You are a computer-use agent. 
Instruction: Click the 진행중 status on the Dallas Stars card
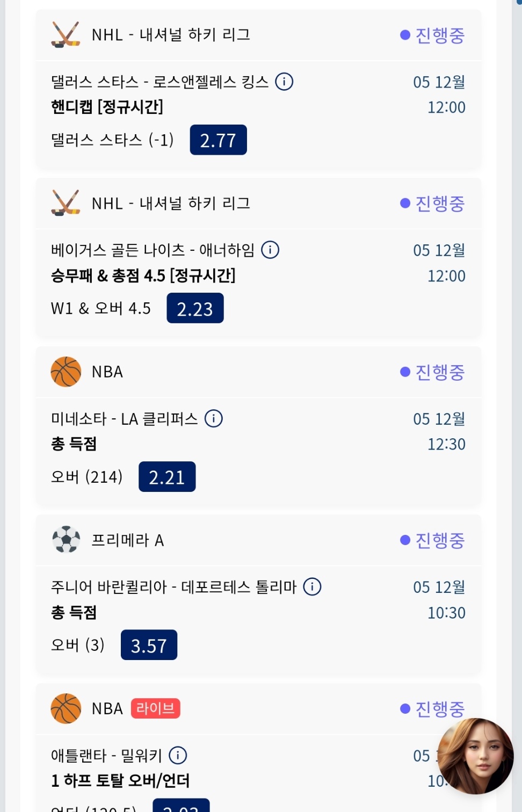click(x=433, y=35)
